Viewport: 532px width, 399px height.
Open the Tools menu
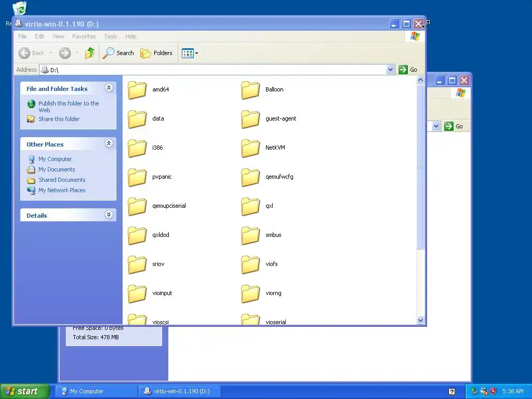(x=111, y=36)
